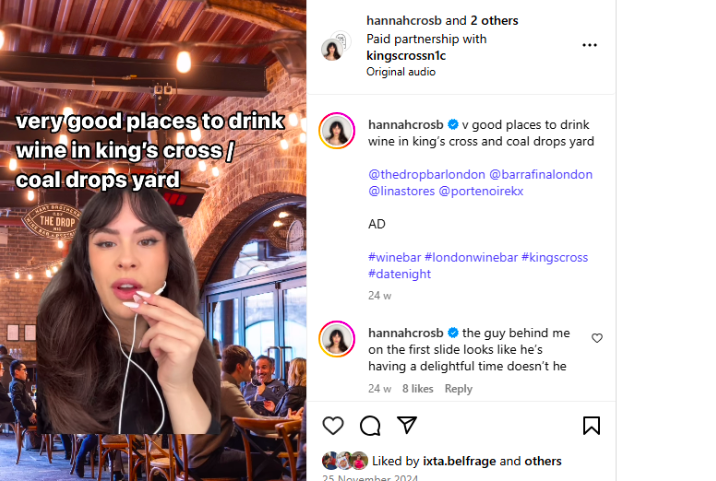Click hannahcrosb avatar next to comment
The width and height of the screenshot is (716, 481).
337,339
